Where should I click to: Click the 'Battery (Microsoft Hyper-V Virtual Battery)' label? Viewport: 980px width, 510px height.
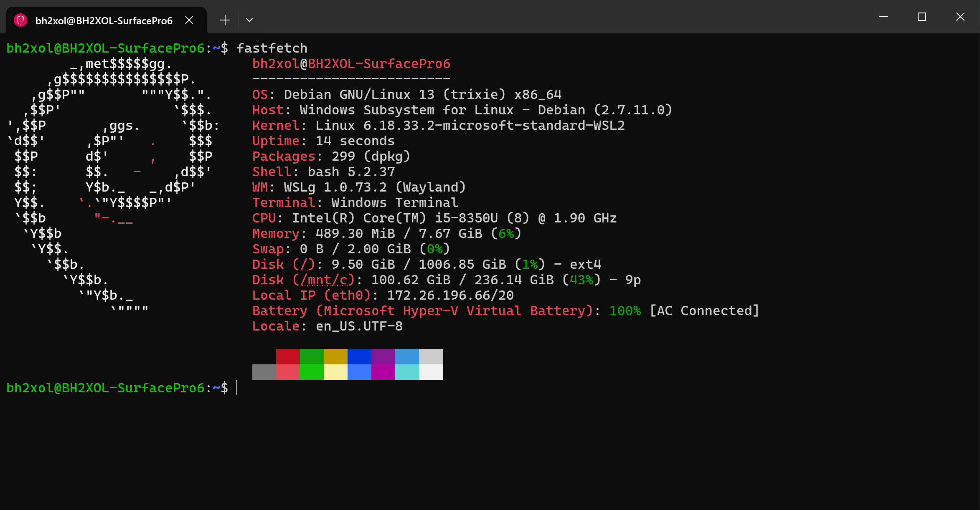[423, 311]
